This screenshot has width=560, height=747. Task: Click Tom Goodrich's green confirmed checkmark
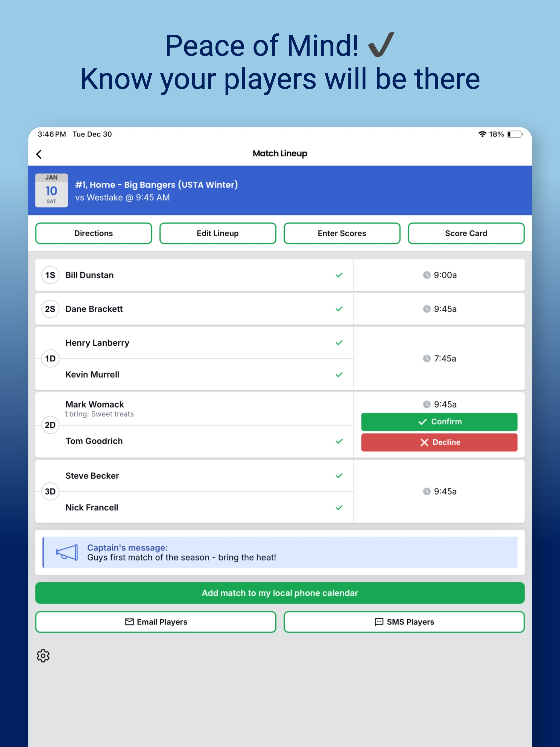(x=339, y=441)
